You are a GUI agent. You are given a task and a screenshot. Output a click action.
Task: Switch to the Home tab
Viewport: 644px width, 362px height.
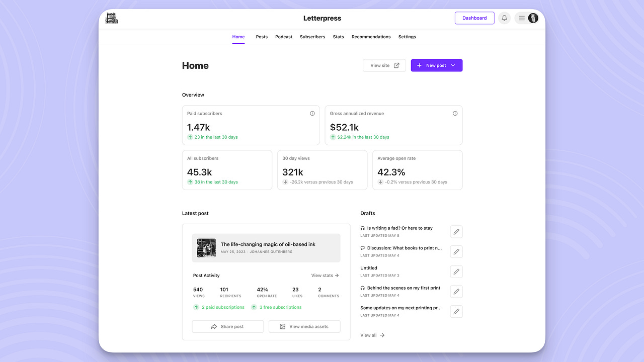pos(238,37)
